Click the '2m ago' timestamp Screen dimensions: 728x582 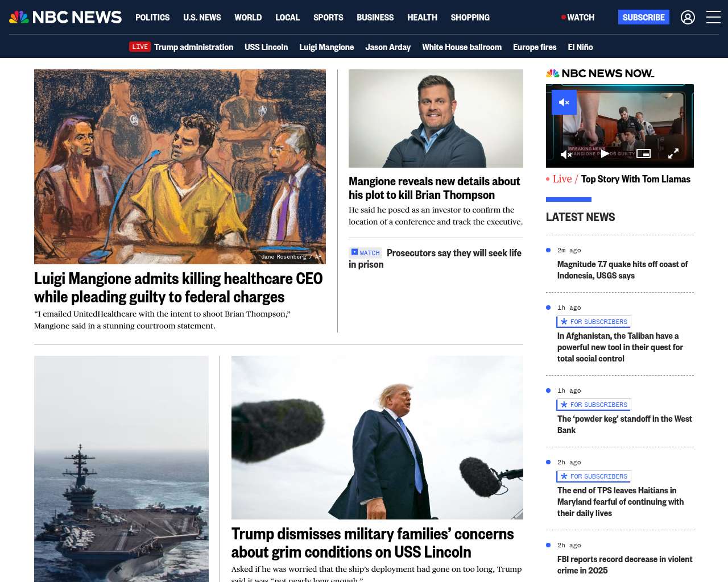pyautogui.click(x=569, y=250)
